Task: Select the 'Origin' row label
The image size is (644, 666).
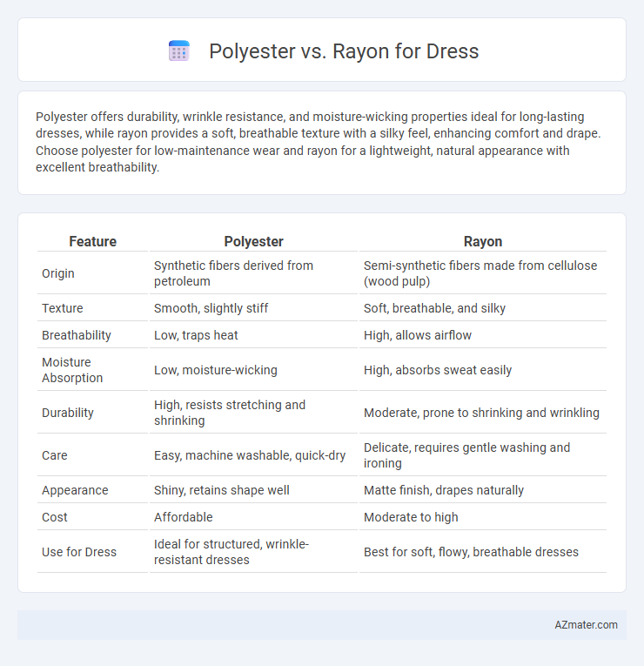Action: (x=58, y=273)
